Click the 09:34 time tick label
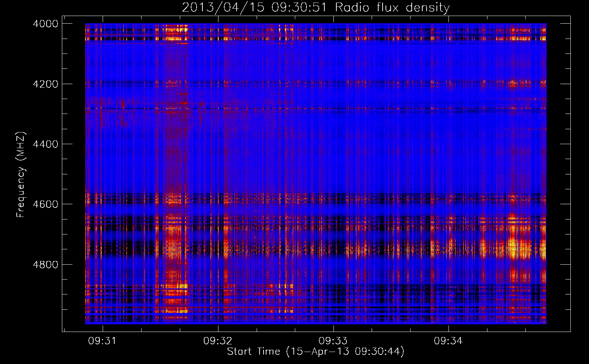Image resolution: width=589 pixels, height=364 pixels. pos(448,341)
